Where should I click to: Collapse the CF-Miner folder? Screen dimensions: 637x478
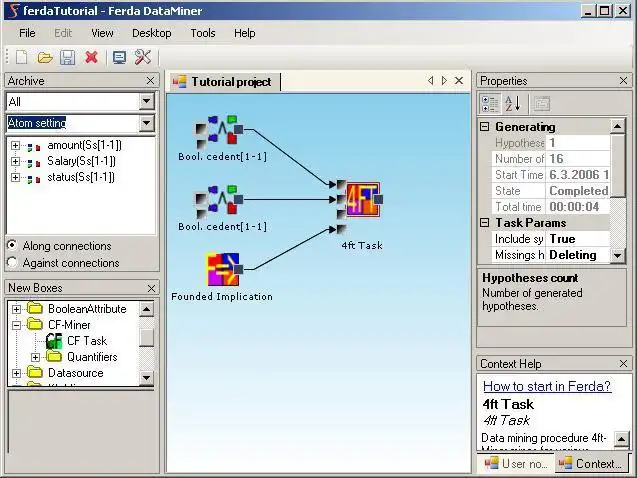click(x=16, y=325)
